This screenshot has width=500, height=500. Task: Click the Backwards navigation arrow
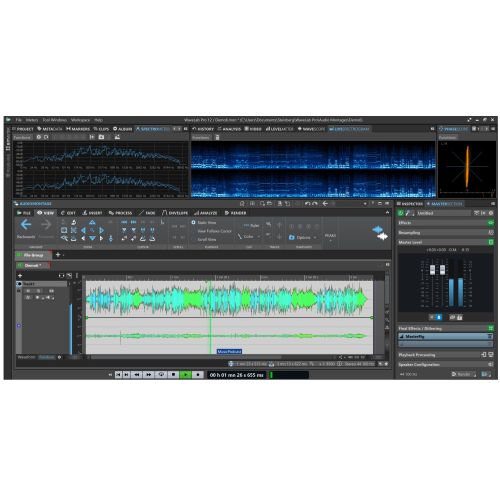[26, 225]
